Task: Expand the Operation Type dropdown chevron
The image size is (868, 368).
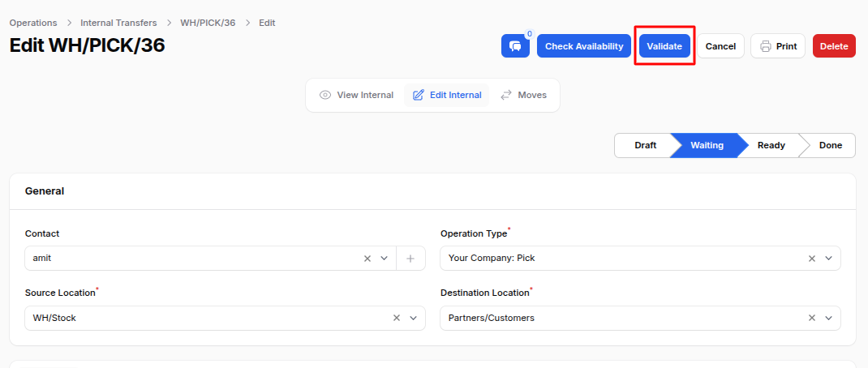Action: tap(829, 259)
